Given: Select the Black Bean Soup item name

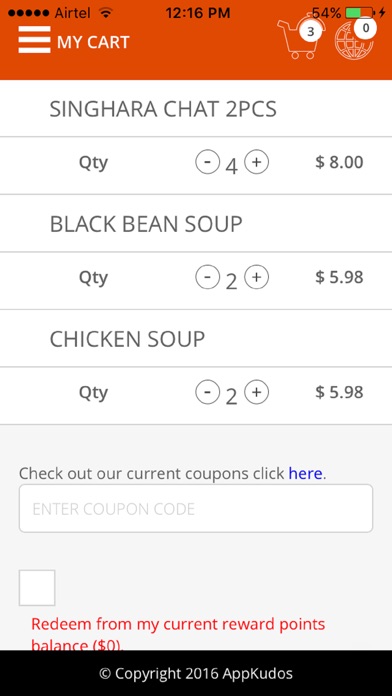Looking at the screenshot, I should tap(146, 224).
